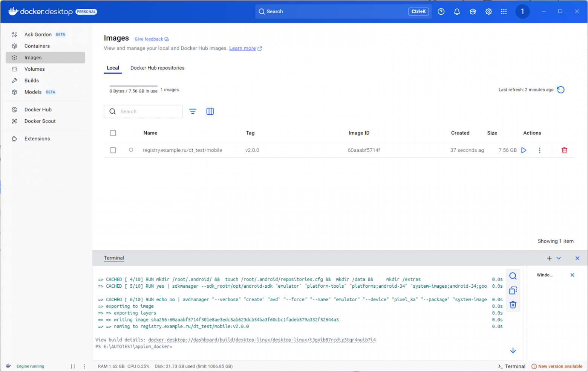
Task: Switch to the Local tab
Action: point(113,68)
